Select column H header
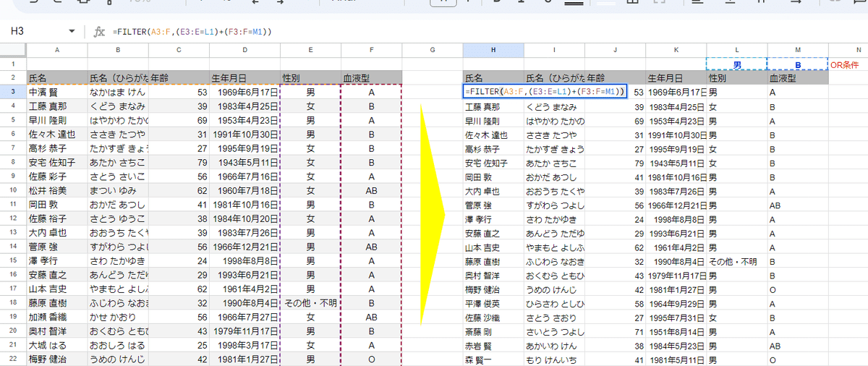 493,50
